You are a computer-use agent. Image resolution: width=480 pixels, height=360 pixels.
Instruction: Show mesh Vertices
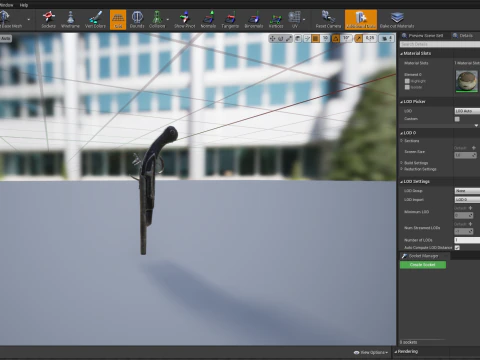pyautogui.click(x=276, y=20)
